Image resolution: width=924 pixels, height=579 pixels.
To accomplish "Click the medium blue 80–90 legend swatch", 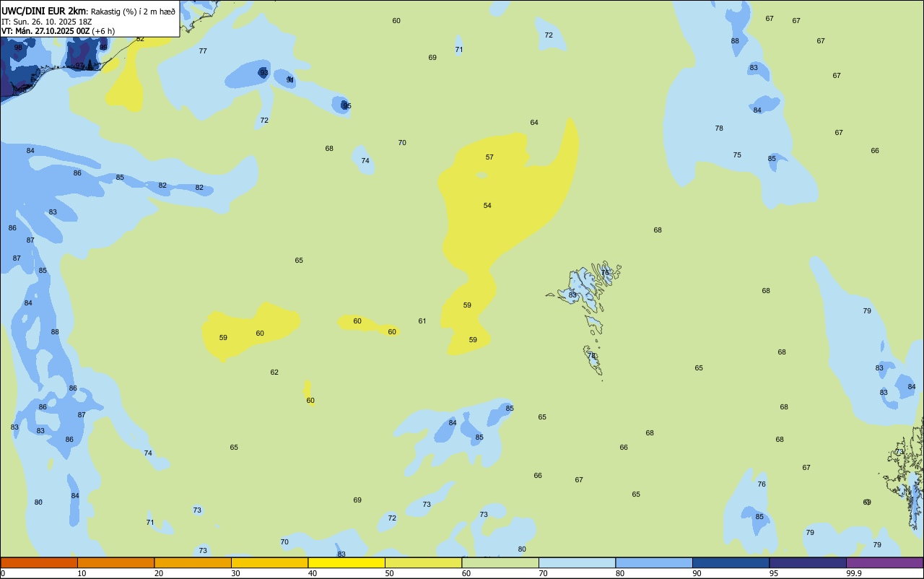I will point(654,562).
